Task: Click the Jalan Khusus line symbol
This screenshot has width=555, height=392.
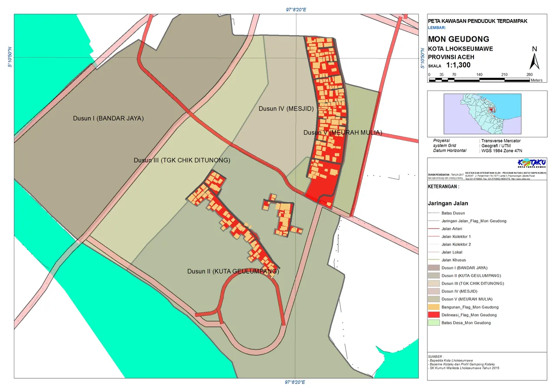Action: (434, 260)
